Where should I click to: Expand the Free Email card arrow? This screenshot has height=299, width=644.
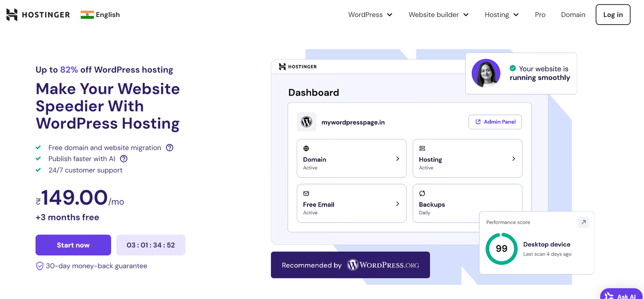pyautogui.click(x=398, y=204)
